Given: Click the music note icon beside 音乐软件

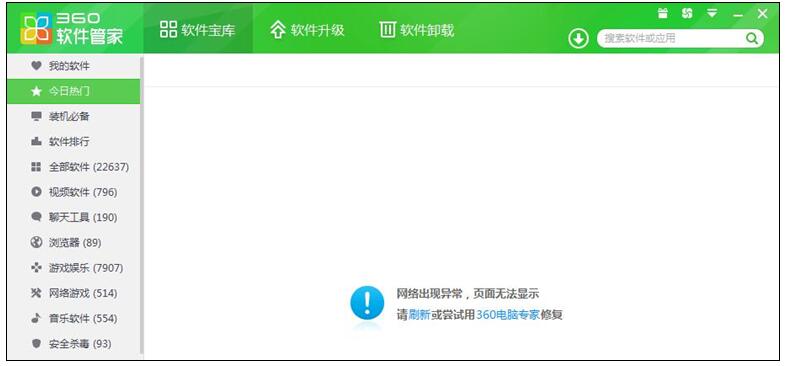Looking at the screenshot, I should (x=36, y=318).
